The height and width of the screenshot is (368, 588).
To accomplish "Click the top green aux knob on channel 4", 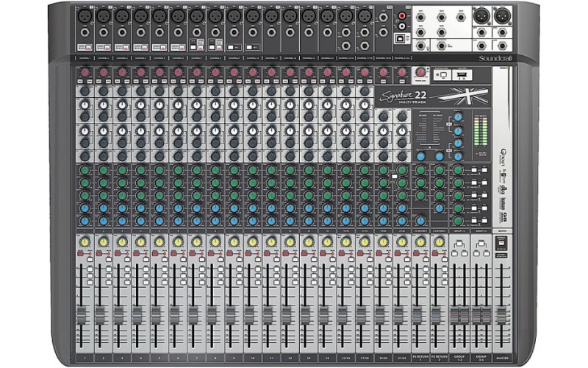I will tap(141, 170).
